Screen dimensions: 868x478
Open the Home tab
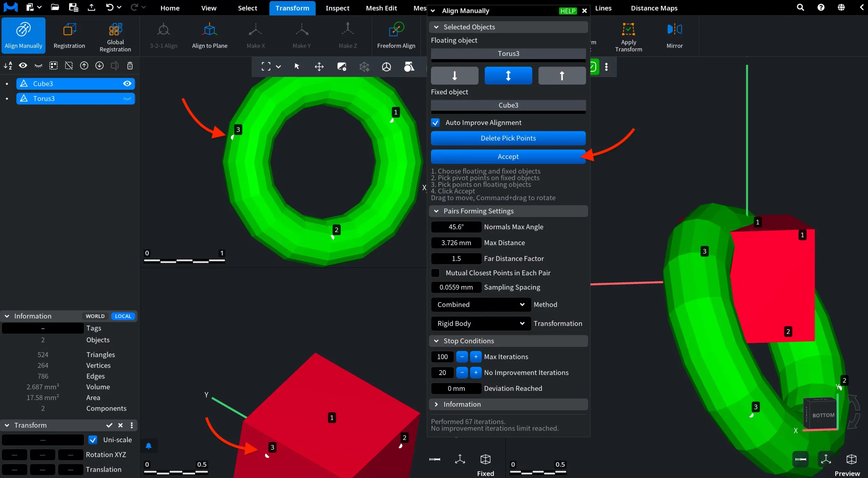tap(170, 8)
